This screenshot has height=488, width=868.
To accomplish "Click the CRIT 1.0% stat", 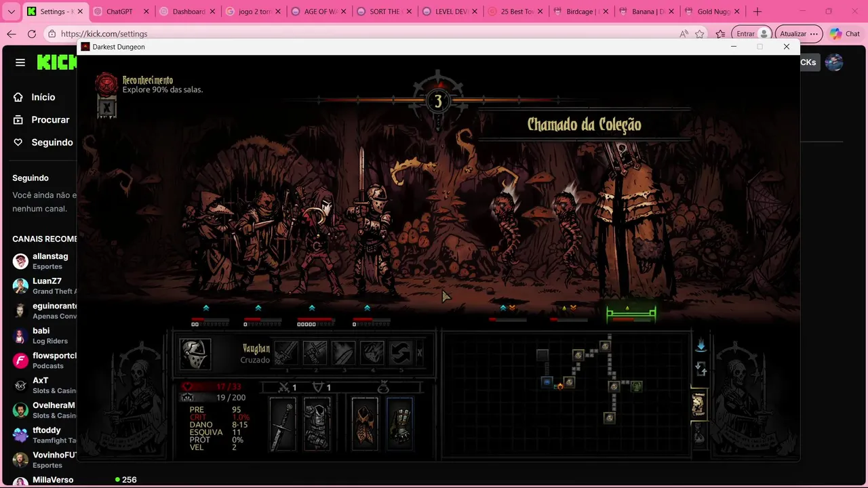I will pos(220,418).
